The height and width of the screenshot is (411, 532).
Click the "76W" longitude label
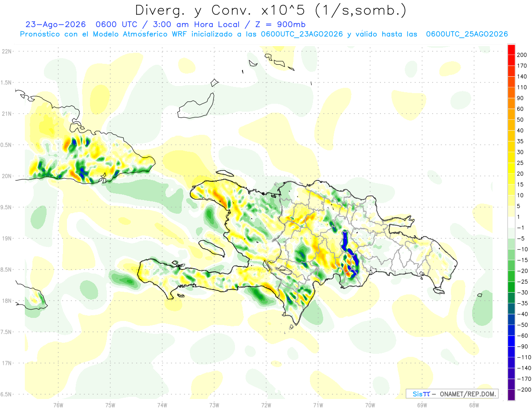[x=58, y=405]
